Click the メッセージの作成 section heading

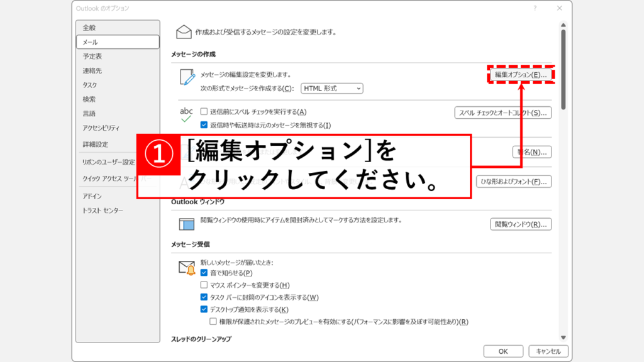[194, 54]
